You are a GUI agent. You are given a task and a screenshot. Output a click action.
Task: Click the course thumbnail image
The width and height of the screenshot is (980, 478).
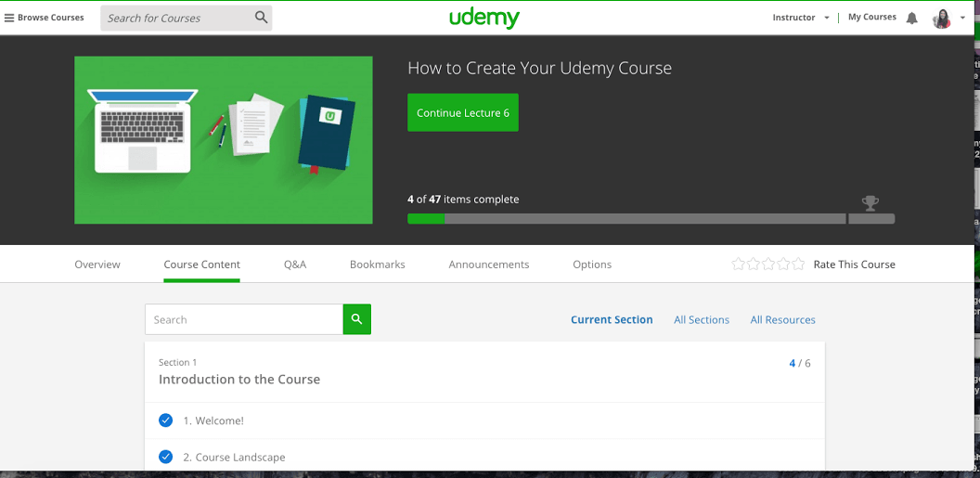[x=224, y=140]
